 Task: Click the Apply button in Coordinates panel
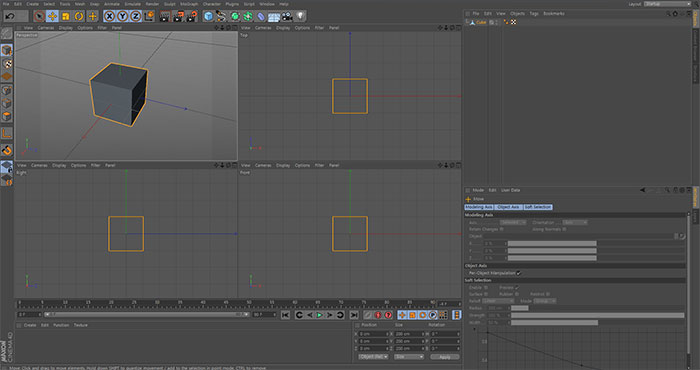pyautogui.click(x=445, y=357)
